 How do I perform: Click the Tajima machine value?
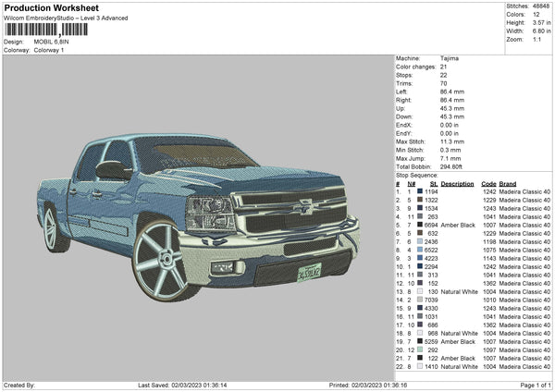[x=450, y=58]
